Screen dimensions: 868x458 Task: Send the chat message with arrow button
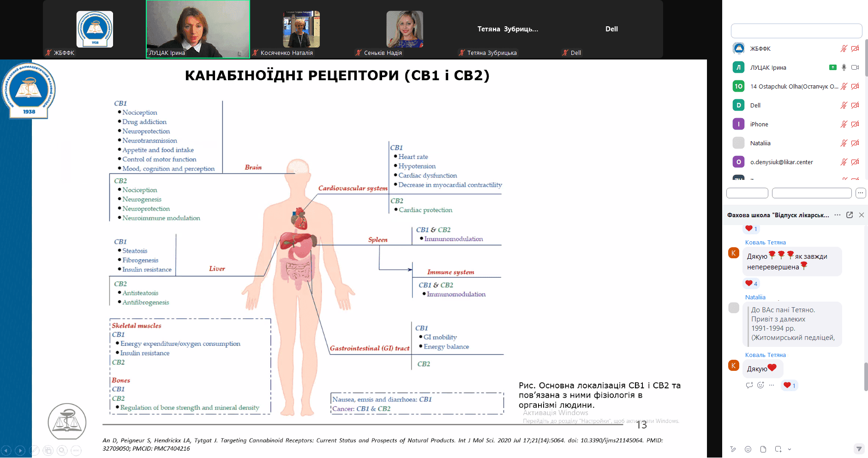[859, 449]
